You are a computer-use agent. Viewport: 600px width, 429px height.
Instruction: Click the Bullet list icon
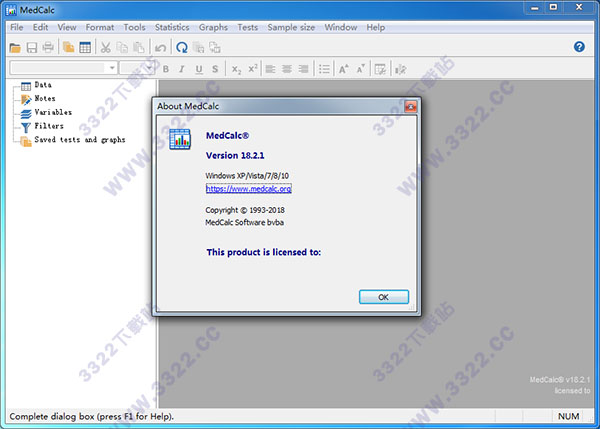pyautogui.click(x=324, y=69)
